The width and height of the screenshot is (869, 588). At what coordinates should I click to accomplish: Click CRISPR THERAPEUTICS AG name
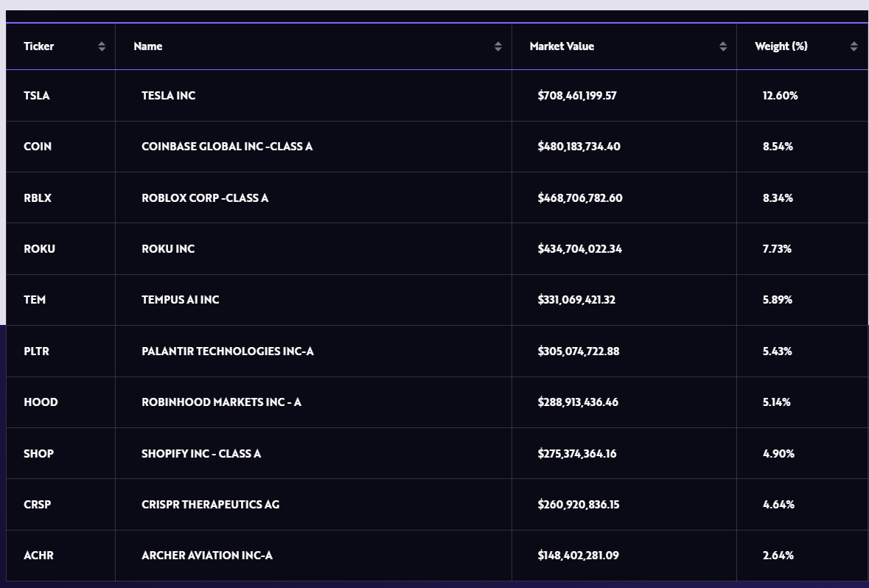pos(210,505)
